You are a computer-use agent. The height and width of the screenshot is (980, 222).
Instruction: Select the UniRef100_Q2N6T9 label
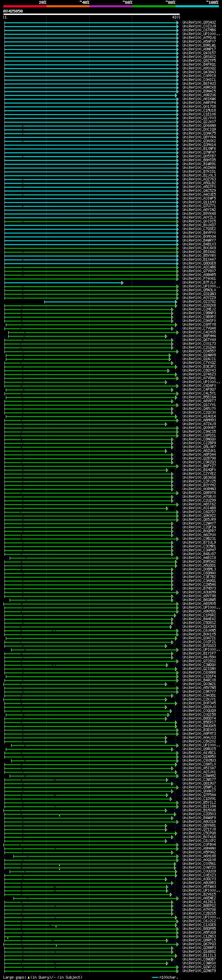pyautogui.click(x=199, y=971)
